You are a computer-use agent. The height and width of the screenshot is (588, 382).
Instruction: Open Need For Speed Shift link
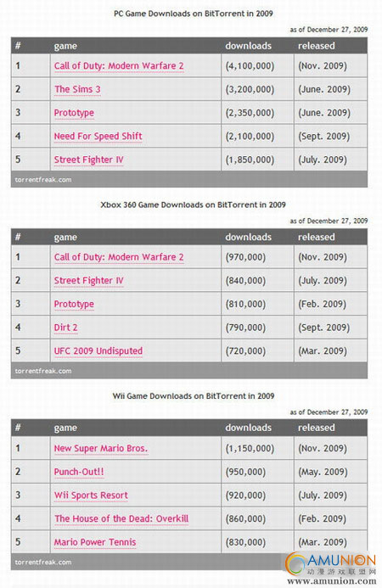point(98,136)
